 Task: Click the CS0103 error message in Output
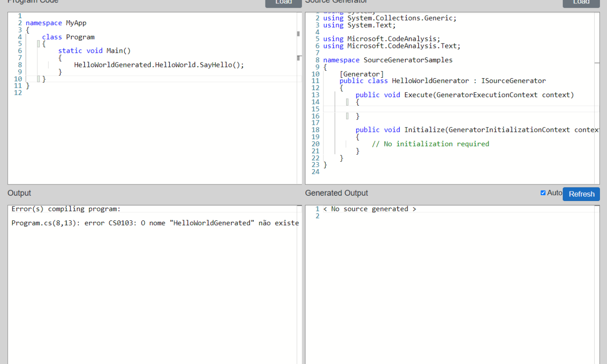click(x=155, y=223)
